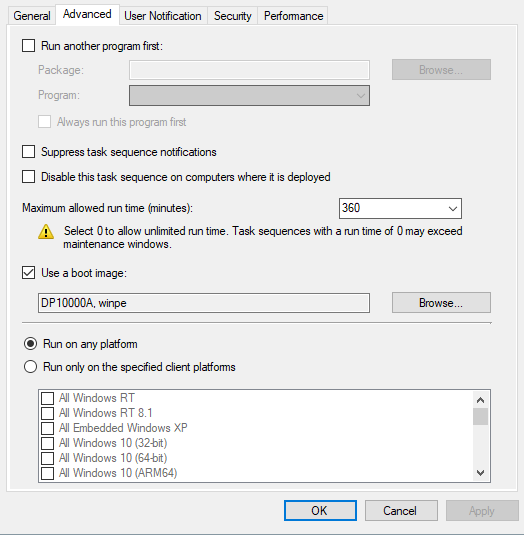Check Suppress task sequence notifications
The height and width of the screenshot is (535, 524).
pyautogui.click(x=28, y=152)
